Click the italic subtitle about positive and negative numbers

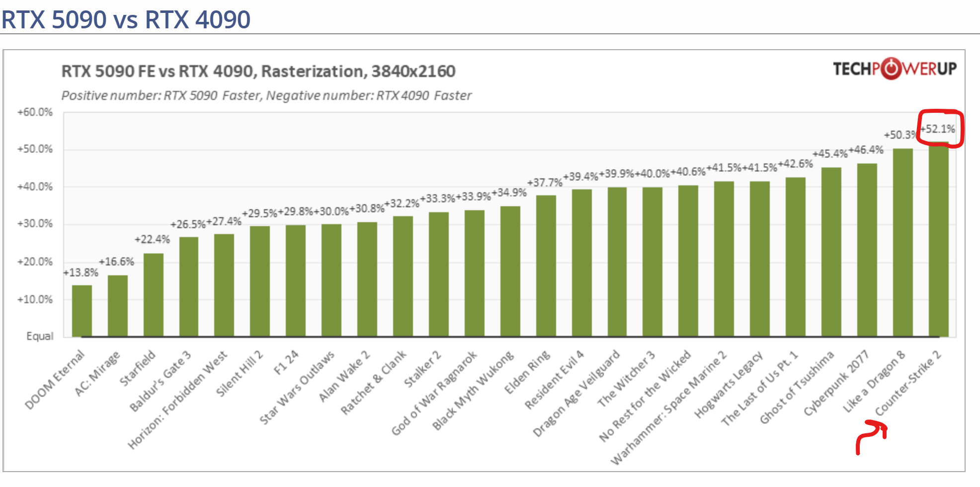point(266,95)
